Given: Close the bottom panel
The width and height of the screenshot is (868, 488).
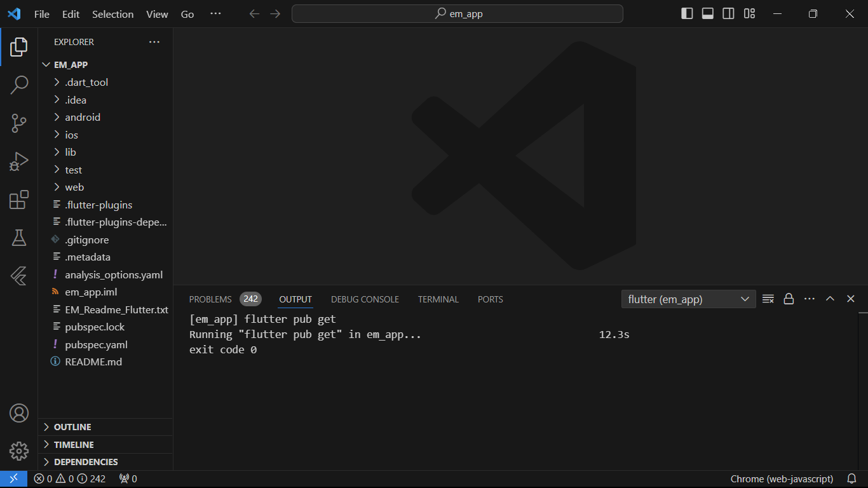Looking at the screenshot, I should 851,299.
